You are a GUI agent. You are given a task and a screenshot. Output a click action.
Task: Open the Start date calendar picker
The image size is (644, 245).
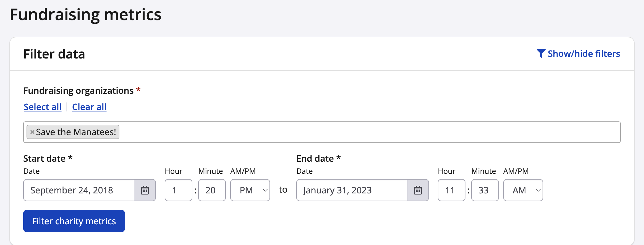click(145, 190)
